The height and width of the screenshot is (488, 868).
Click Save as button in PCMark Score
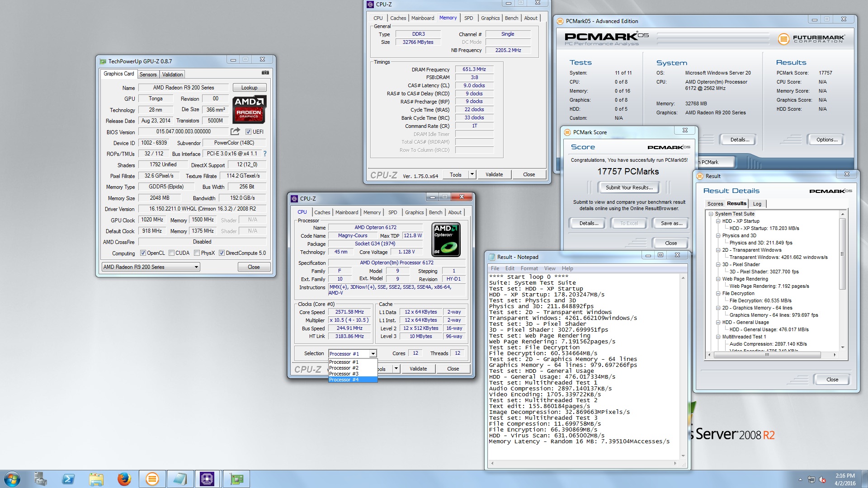pyautogui.click(x=671, y=223)
